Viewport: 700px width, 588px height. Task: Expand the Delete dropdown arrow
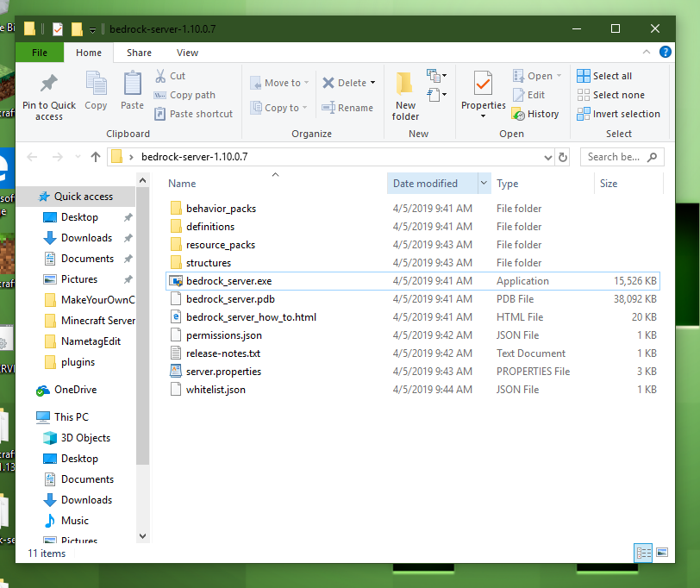coord(372,83)
